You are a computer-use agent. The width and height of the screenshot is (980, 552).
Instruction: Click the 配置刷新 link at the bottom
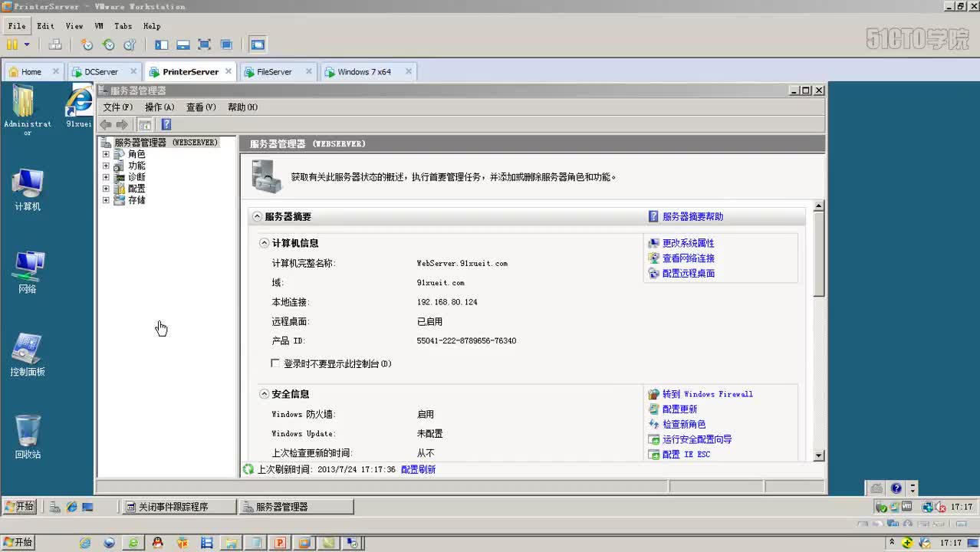(418, 469)
